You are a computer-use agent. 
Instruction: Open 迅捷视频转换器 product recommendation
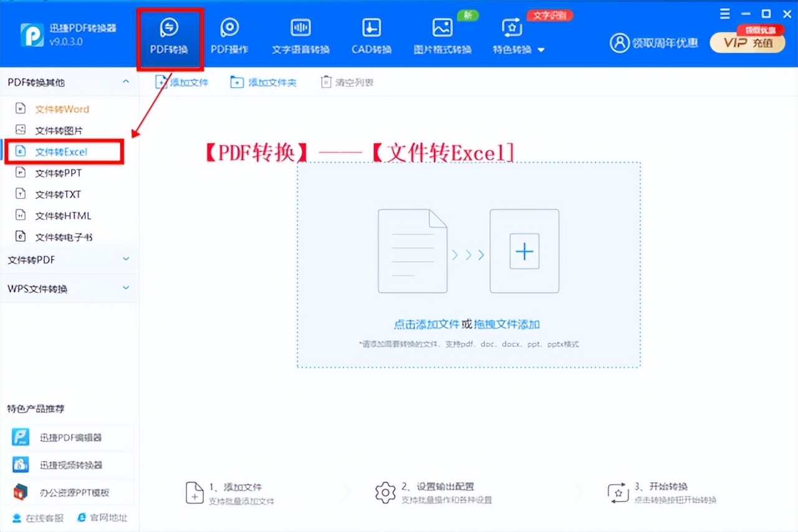coord(70,465)
